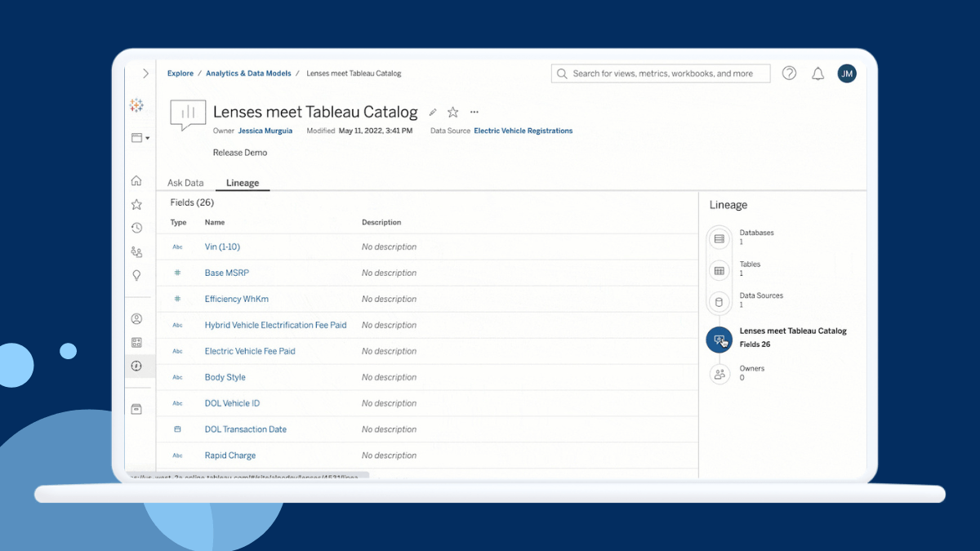This screenshot has height=551, width=980.
Task: Expand the navigation panel dropdown below the logo
Action: [139, 137]
